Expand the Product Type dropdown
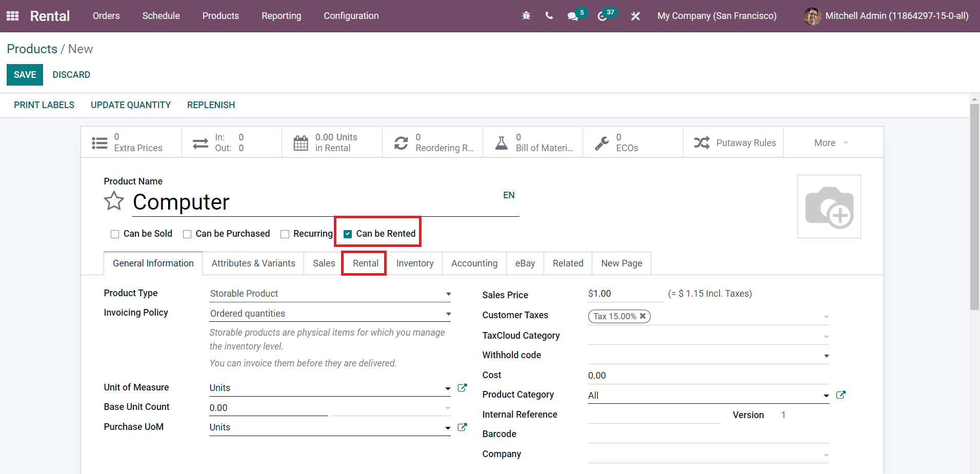The image size is (980, 474). point(330,294)
